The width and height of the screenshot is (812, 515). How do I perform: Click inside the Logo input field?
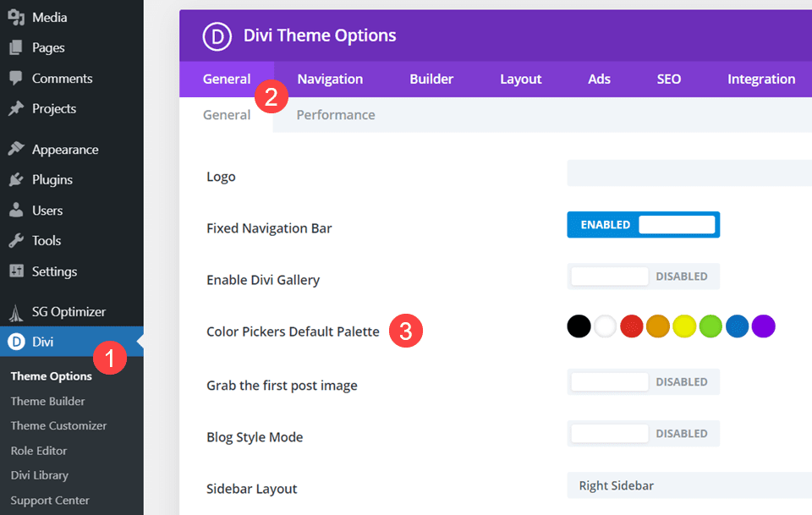(689, 173)
